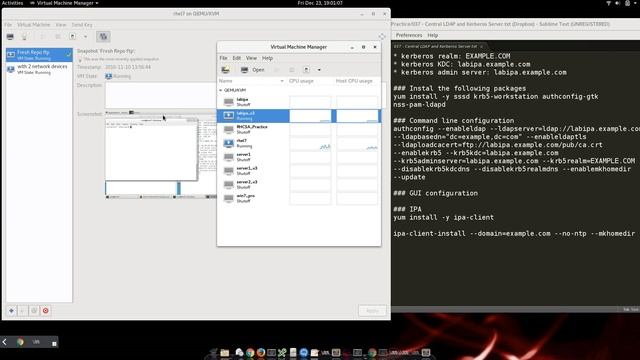Image resolution: width=640 pixels, height=360 pixels.
Task: Click the '### GUI configuration' line in editor
Action: tap(436, 193)
